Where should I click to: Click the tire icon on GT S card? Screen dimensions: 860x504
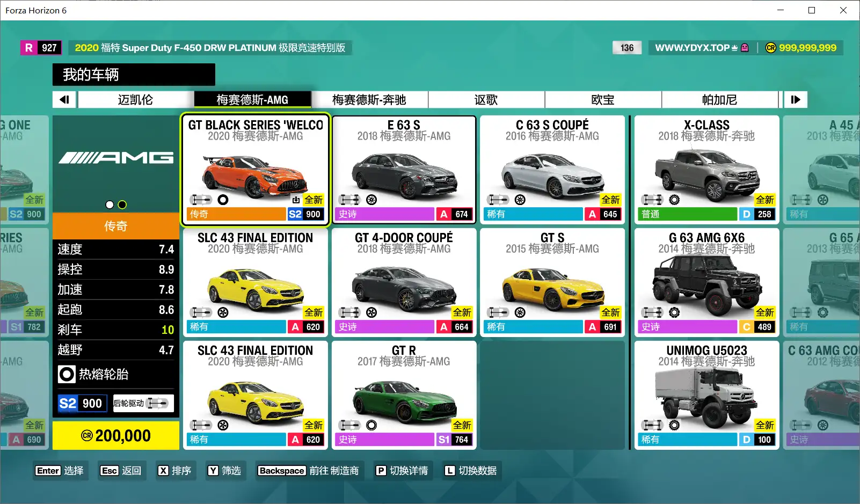(x=520, y=312)
